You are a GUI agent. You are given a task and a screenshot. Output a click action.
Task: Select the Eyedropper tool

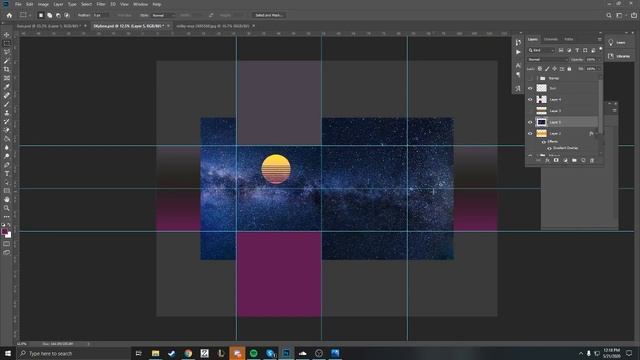7,87
